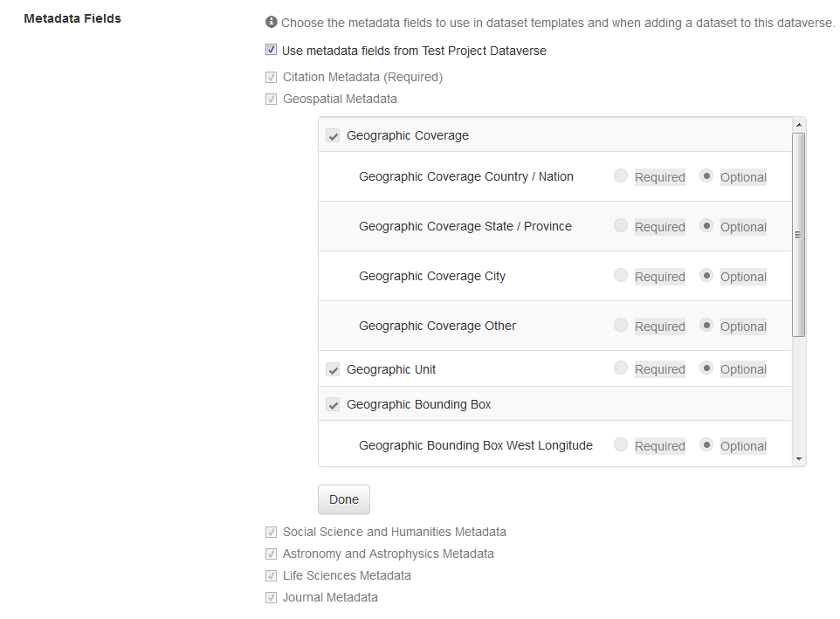The height and width of the screenshot is (619, 840).
Task: Toggle Social Science and Humanities Metadata checkbox
Action: (x=271, y=533)
